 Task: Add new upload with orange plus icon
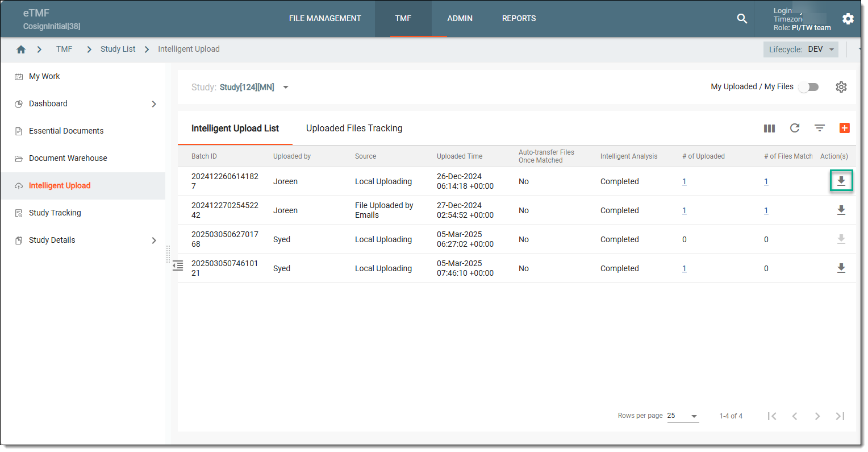845,128
